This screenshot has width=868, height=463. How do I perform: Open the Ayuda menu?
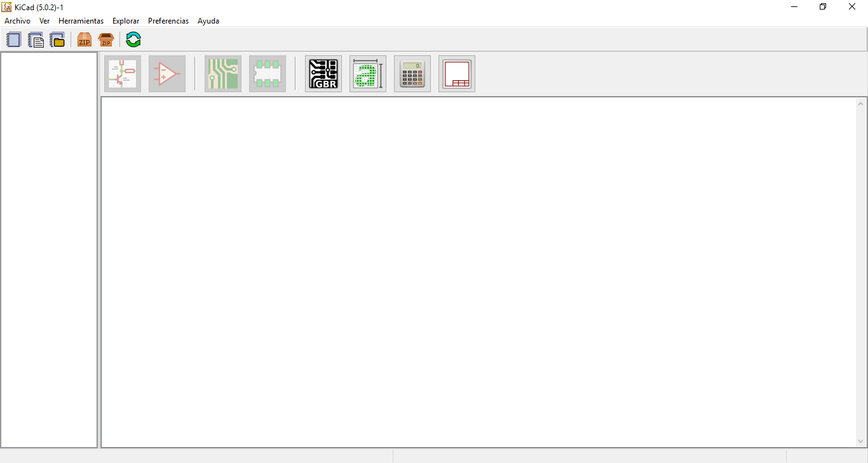[x=208, y=21]
